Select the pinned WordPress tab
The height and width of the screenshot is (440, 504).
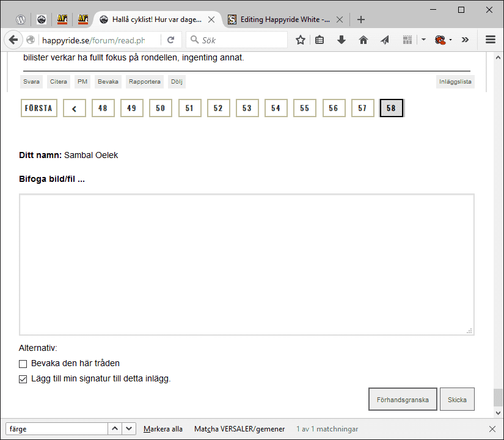(x=20, y=20)
